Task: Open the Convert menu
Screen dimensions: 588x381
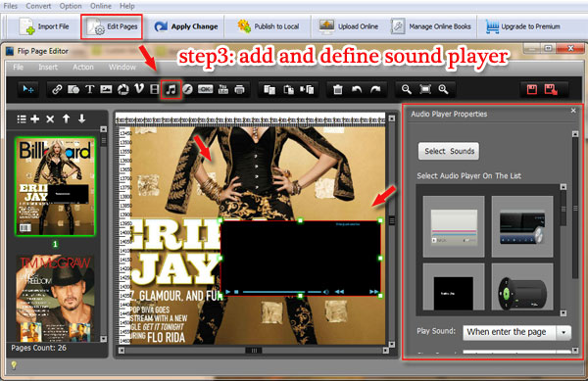Action: [x=38, y=6]
